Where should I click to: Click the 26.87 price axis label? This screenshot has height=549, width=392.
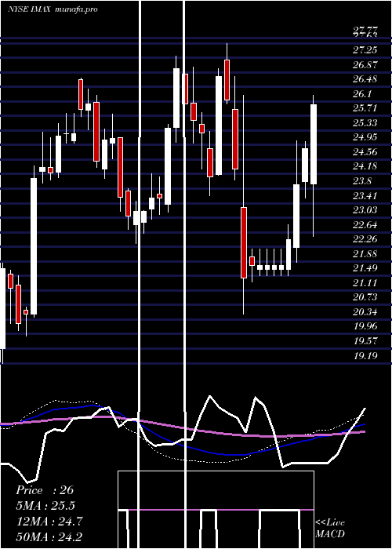[365, 65]
